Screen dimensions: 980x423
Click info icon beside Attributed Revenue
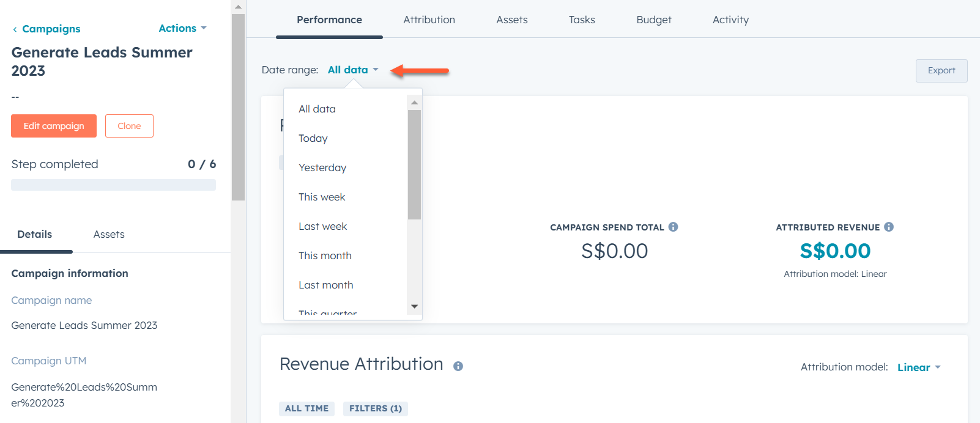pos(889,227)
